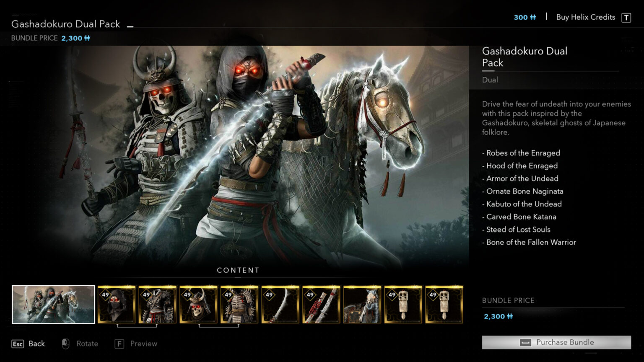View the Ornate Bone Naginata weapon tile
Viewport: 644px width, 362px height.
[x=280, y=304]
